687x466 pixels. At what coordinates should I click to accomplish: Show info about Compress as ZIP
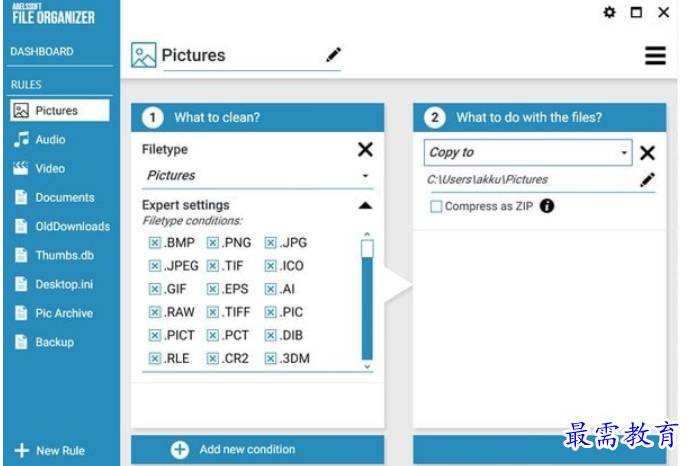pos(547,206)
